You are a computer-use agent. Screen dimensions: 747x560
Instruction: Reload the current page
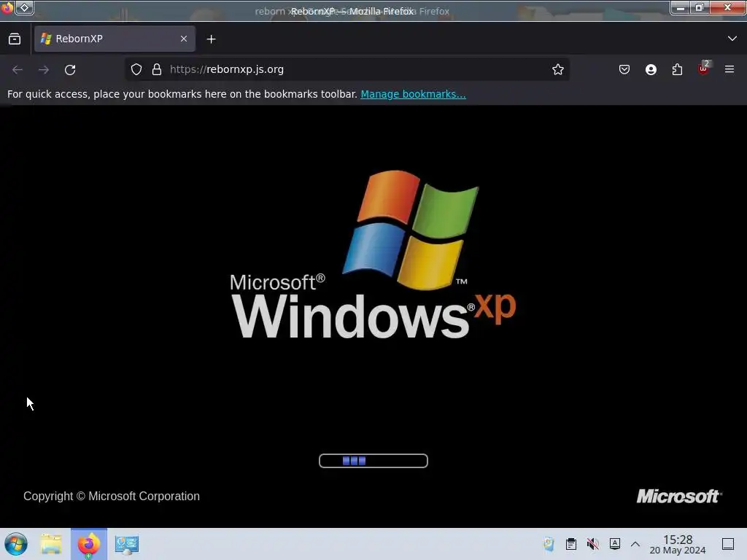[70, 69]
